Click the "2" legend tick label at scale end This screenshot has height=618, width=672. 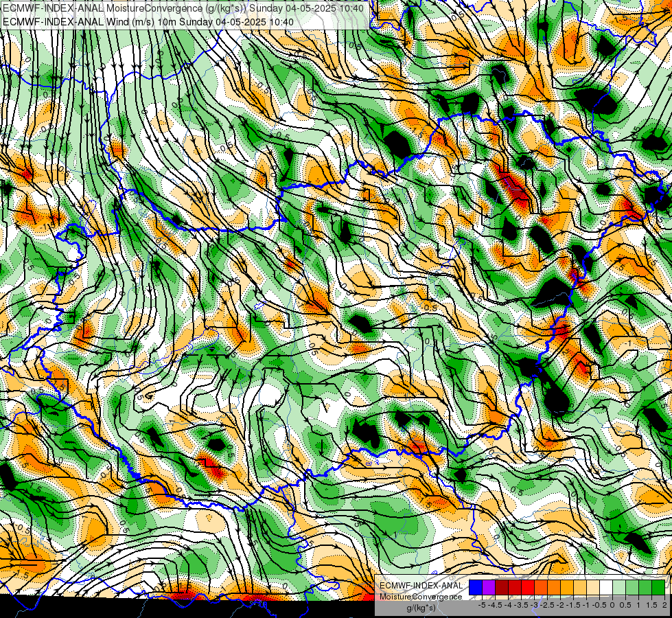point(664,605)
